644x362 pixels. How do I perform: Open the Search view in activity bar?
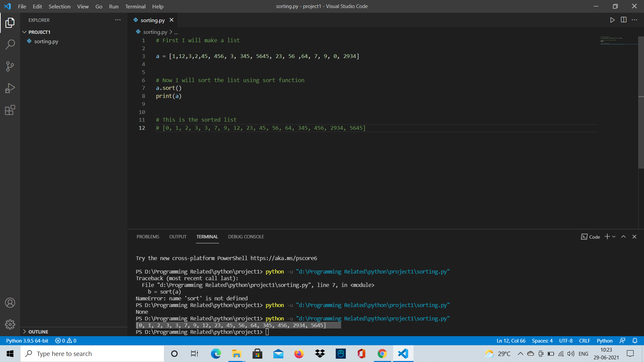10,44
